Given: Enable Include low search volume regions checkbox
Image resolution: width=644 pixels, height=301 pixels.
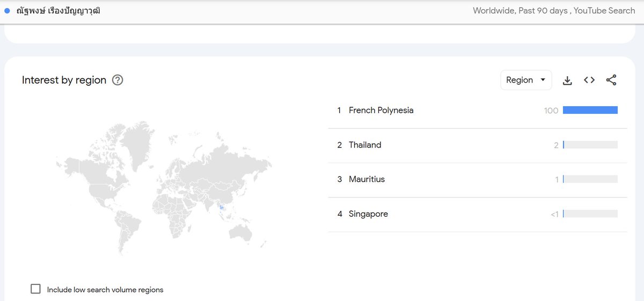Looking at the screenshot, I should [x=36, y=289].
